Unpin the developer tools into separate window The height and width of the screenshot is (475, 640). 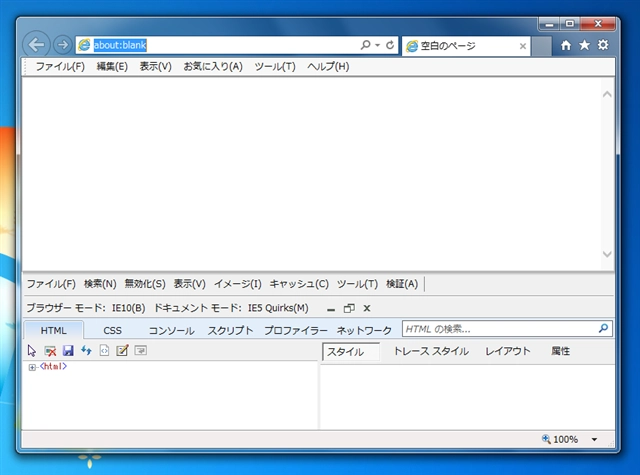[349, 308]
